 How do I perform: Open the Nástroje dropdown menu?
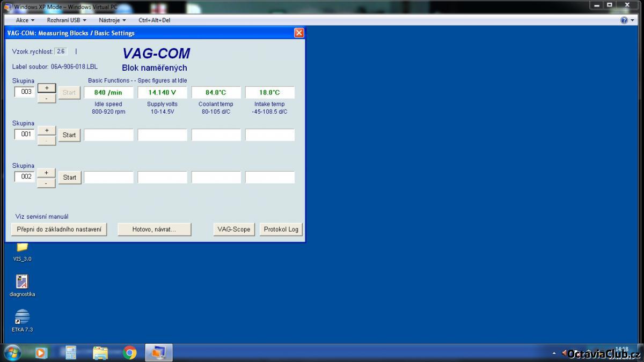tap(112, 20)
